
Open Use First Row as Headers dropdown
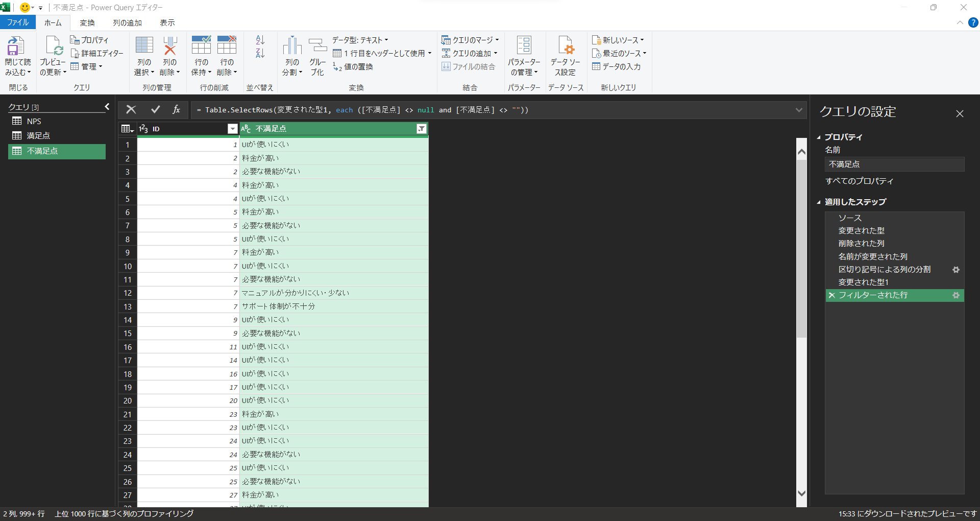coord(430,53)
